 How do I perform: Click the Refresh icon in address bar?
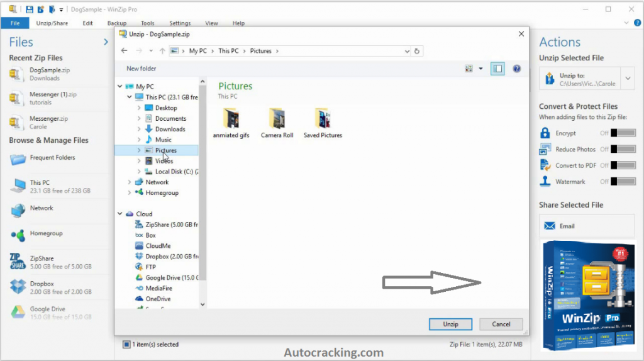click(x=417, y=51)
